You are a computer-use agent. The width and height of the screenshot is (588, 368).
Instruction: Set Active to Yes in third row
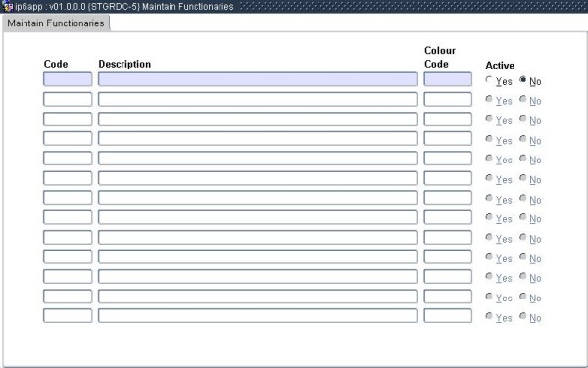point(489,118)
